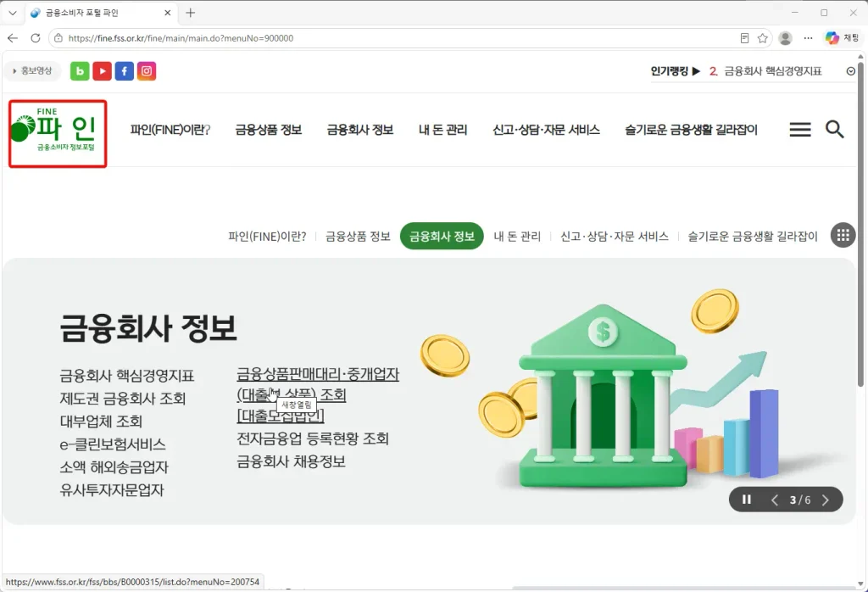The width and height of the screenshot is (868, 592).
Task: Open 금융회사 핵심경영지표 link in banner
Action: [127, 376]
